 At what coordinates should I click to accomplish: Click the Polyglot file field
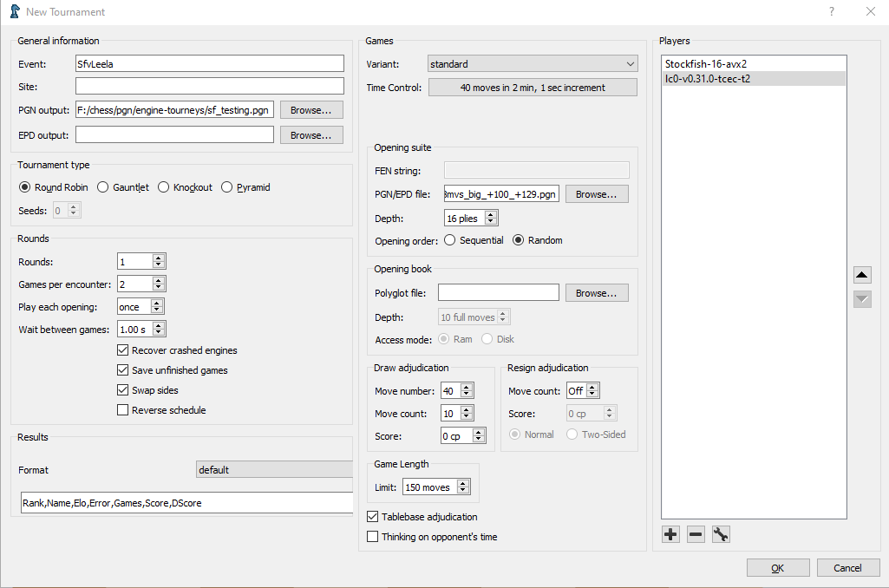pos(499,292)
